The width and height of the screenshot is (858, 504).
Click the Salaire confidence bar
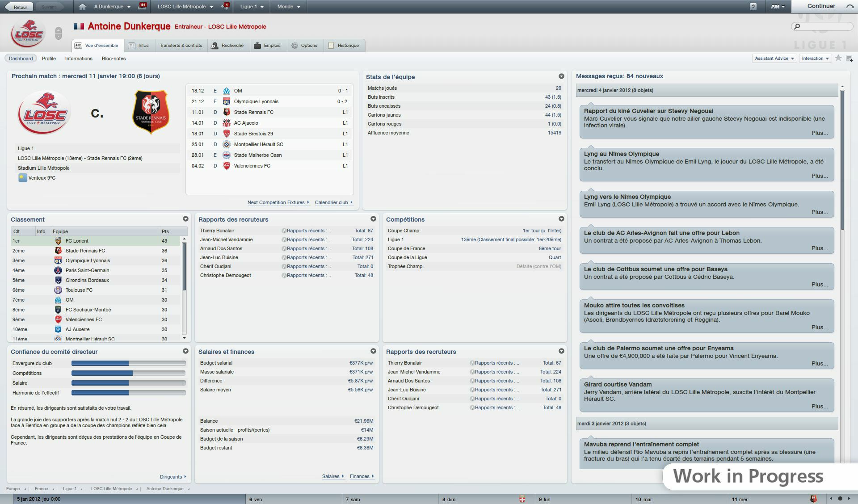click(128, 382)
